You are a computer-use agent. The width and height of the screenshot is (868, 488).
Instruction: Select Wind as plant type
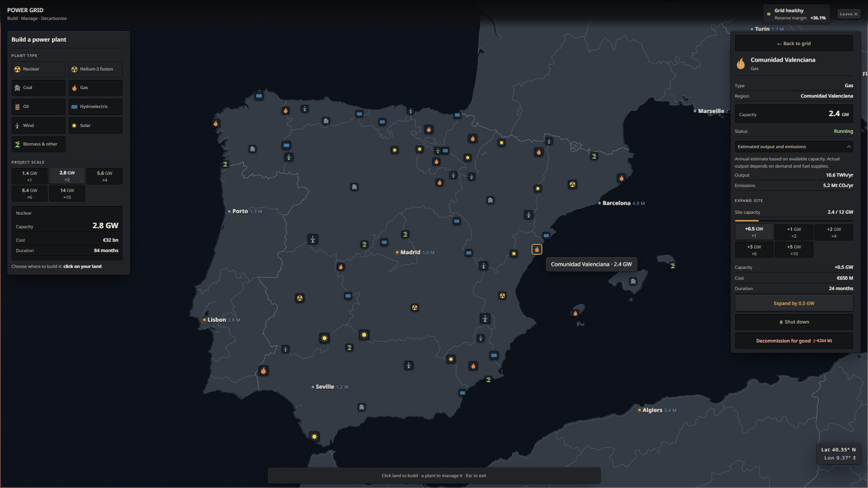click(38, 126)
